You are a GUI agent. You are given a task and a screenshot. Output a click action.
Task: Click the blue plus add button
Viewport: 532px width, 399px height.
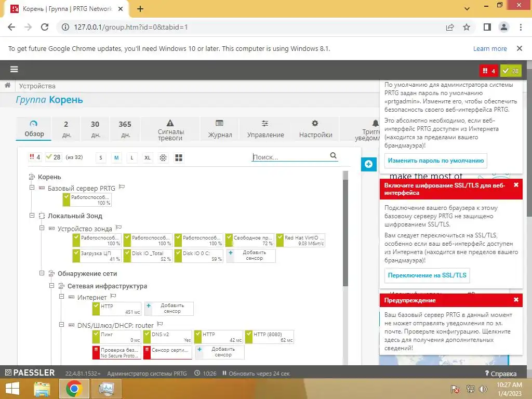click(x=368, y=165)
